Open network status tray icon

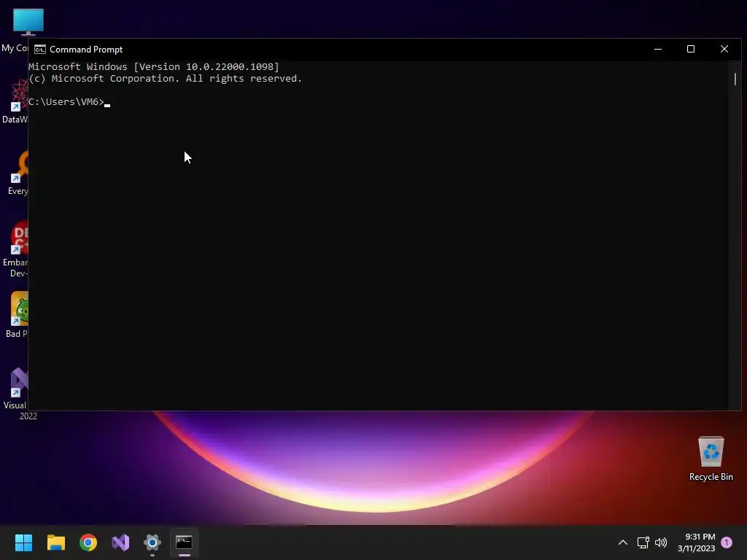(643, 542)
